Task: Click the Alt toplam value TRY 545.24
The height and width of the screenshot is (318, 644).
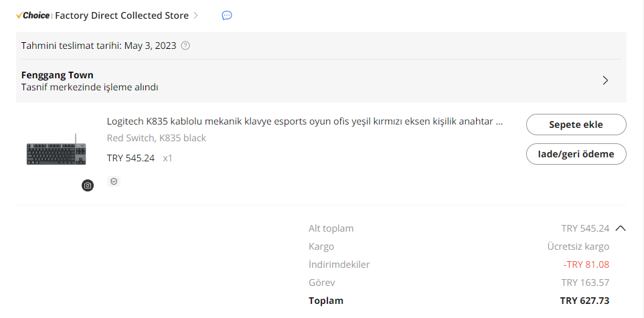Action: pos(585,228)
